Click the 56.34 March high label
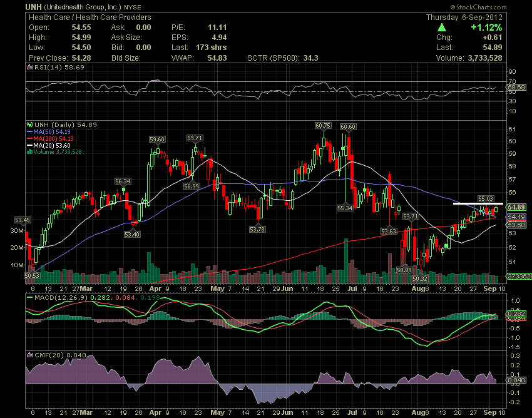The width and height of the screenshot is (532, 418). (123, 181)
